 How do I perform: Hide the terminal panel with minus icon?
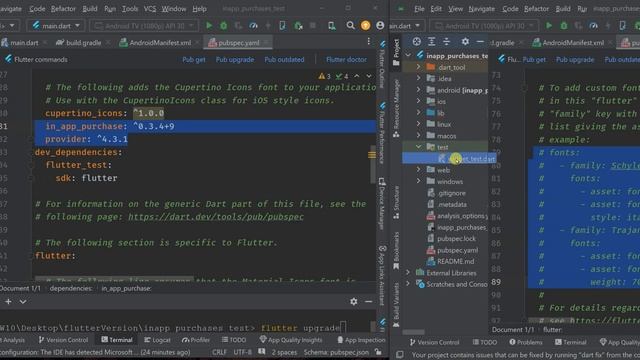pos(368,302)
